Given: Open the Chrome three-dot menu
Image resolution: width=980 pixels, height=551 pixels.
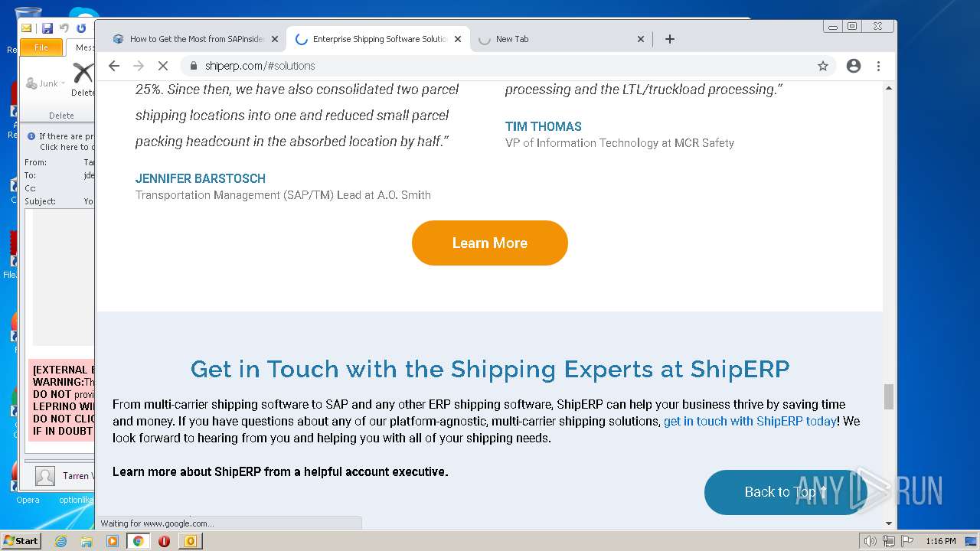Looking at the screenshot, I should coord(878,66).
